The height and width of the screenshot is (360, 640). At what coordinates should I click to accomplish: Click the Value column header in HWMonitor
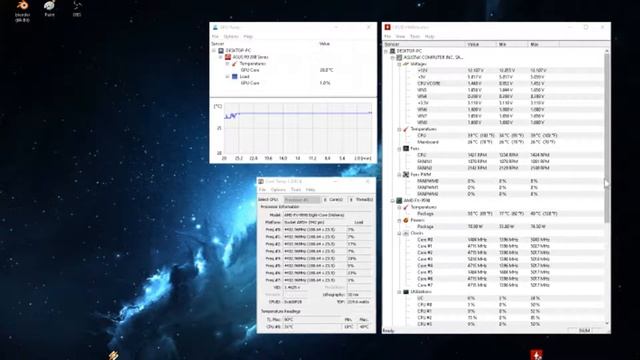tap(481, 44)
